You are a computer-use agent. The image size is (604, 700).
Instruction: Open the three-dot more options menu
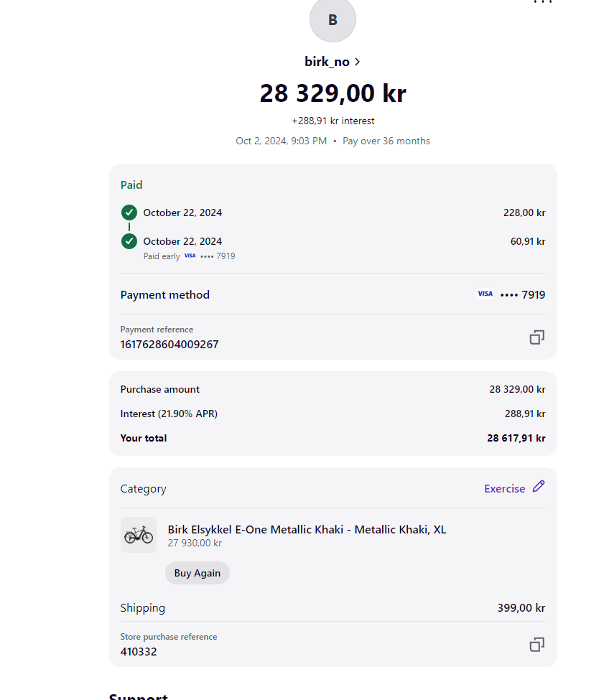click(x=543, y=1)
